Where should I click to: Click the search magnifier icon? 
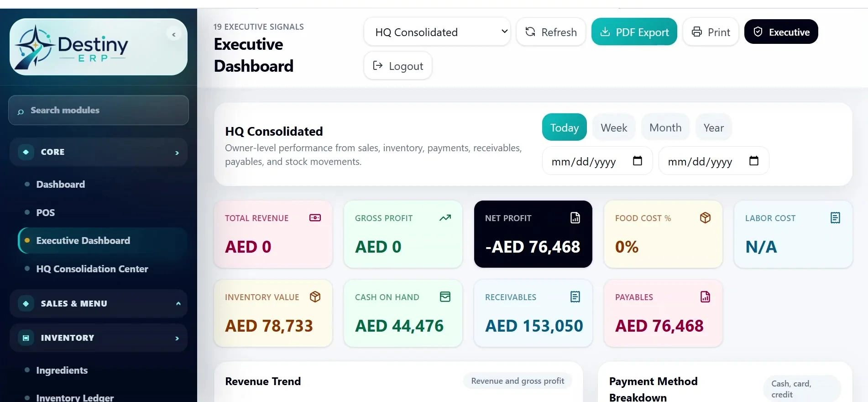[21, 111]
